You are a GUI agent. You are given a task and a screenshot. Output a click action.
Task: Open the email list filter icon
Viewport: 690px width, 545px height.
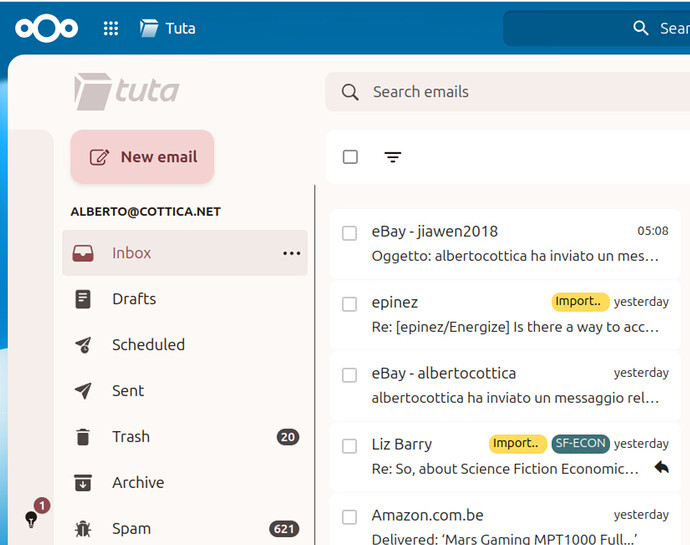coord(393,157)
